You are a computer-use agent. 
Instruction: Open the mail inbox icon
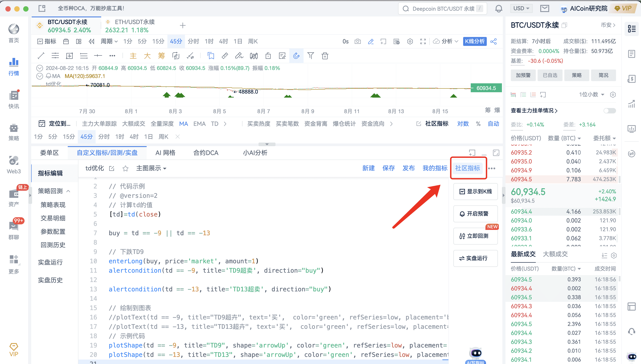click(544, 8)
